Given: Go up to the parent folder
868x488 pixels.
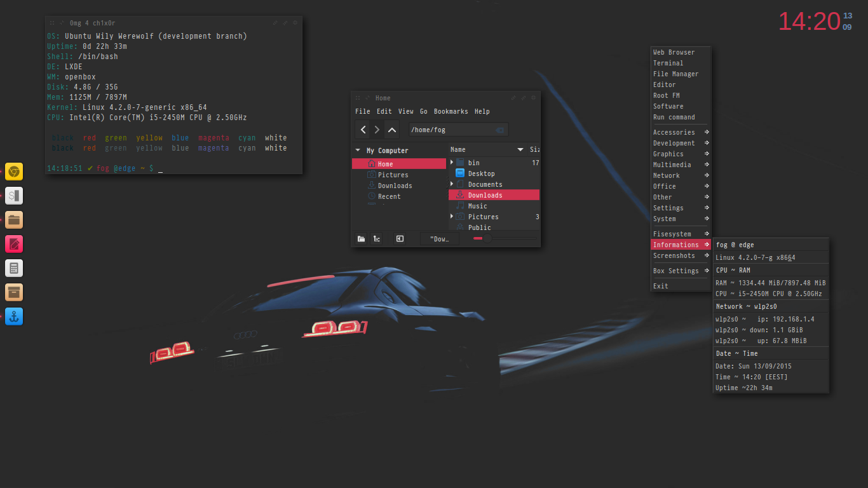Looking at the screenshot, I should pyautogui.click(x=392, y=130).
